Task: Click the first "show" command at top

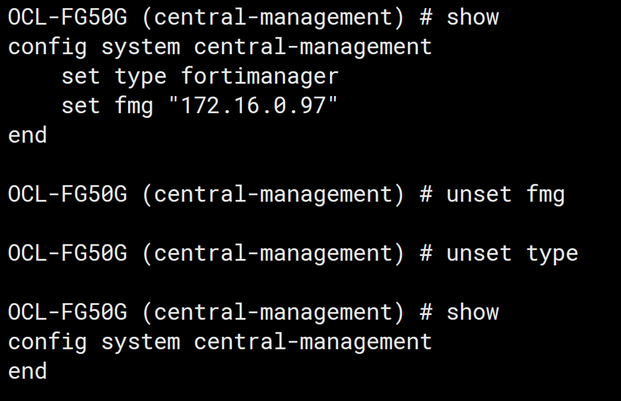Action: point(472,17)
